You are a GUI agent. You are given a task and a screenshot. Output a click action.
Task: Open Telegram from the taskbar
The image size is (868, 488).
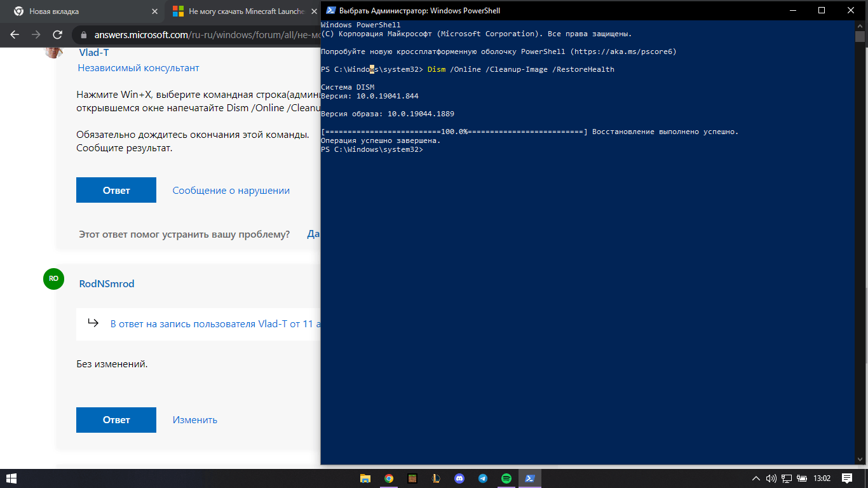(x=483, y=478)
